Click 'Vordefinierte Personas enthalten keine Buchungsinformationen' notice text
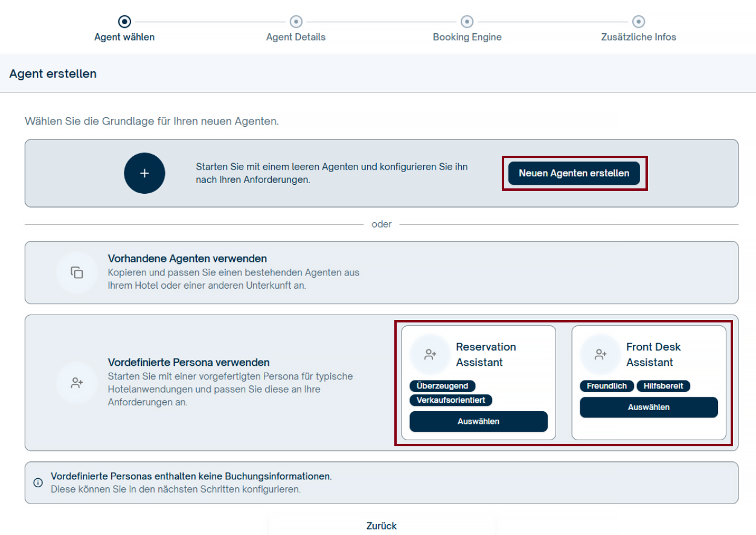The width and height of the screenshot is (756, 535). click(x=191, y=476)
